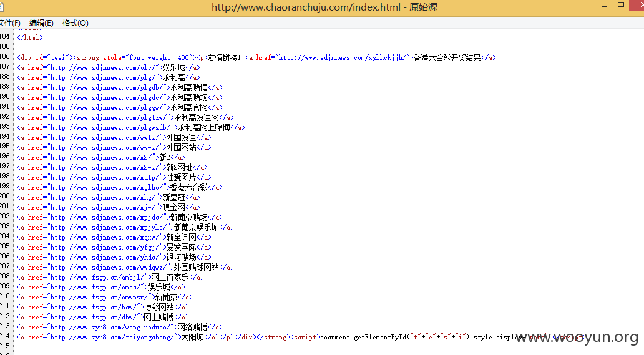Open the 编辑(E) menu
This screenshot has width=644, height=355.
(x=41, y=23)
